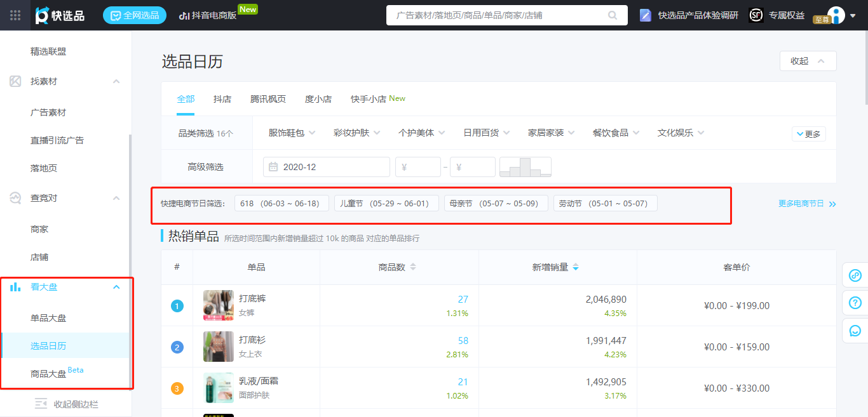Viewport: 868px width, 417px height.
Task: Open the user avatar profile
Action: [x=836, y=15]
